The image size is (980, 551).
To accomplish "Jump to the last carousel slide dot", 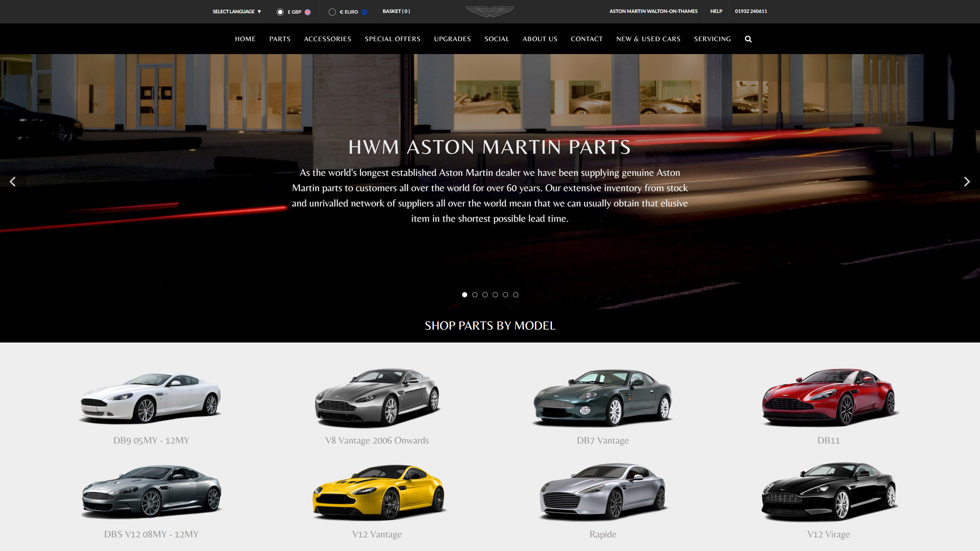I will [x=516, y=295].
